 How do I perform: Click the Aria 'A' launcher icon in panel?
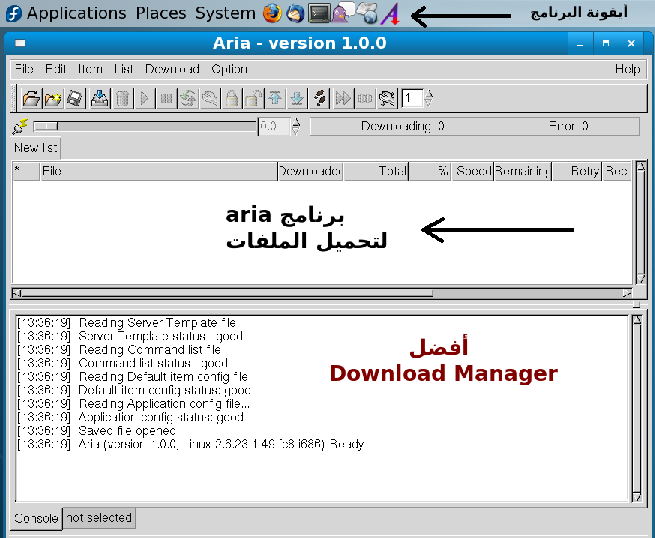(x=391, y=14)
